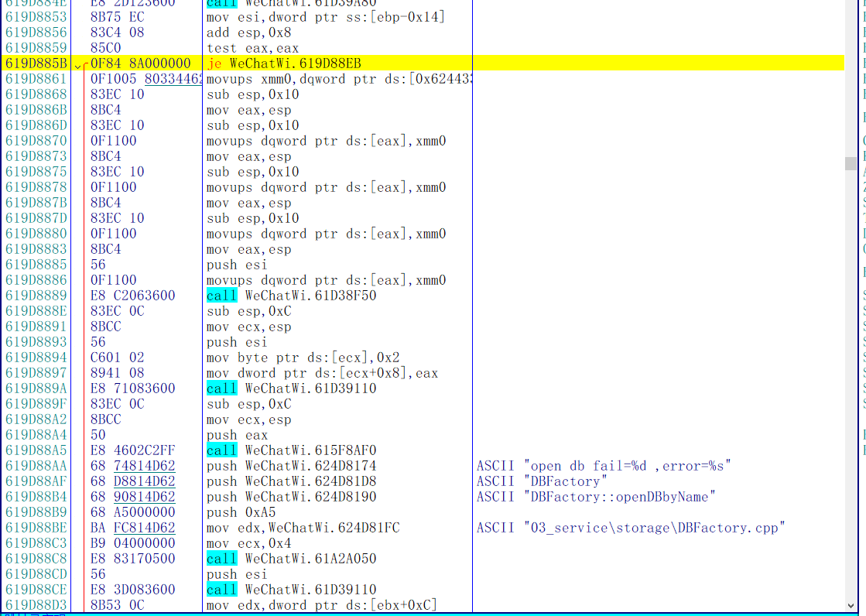The width and height of the screenshot is (866, 616).
Task: Click hex bytes "B9 04000000"
Action: click(132, 543)
